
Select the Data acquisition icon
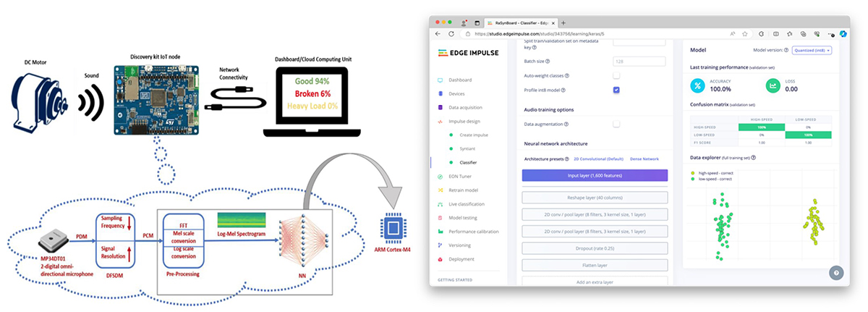pyautogui.click(x=441, y=107)
